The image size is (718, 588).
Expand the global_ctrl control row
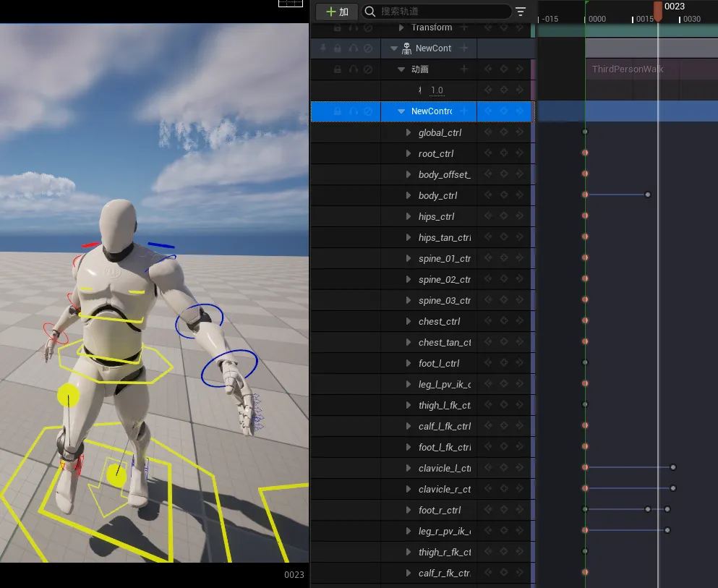pos(409,133)
